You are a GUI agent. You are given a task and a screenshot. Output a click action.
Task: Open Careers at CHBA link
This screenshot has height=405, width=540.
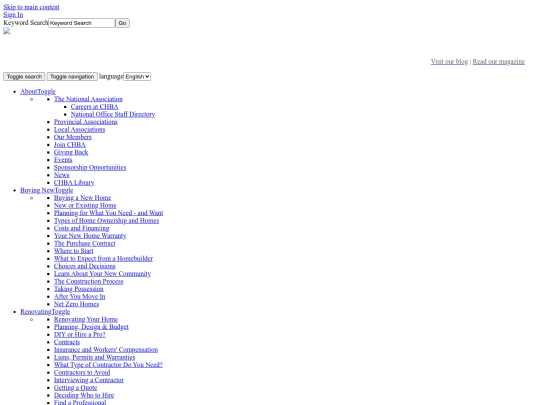click(94, 106)
